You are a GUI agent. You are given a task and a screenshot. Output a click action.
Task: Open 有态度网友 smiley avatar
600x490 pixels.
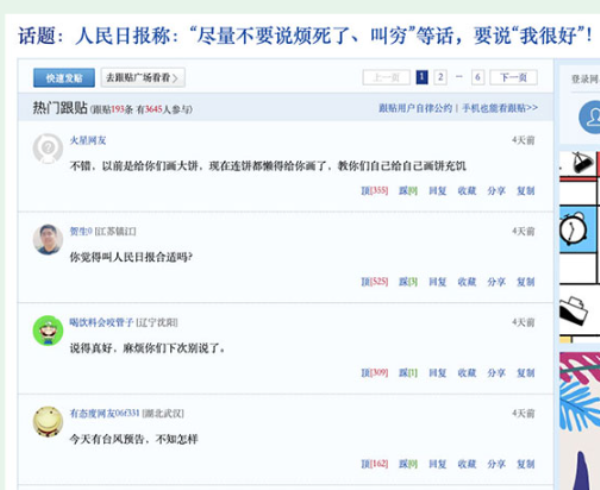click(x=48, y=422)
